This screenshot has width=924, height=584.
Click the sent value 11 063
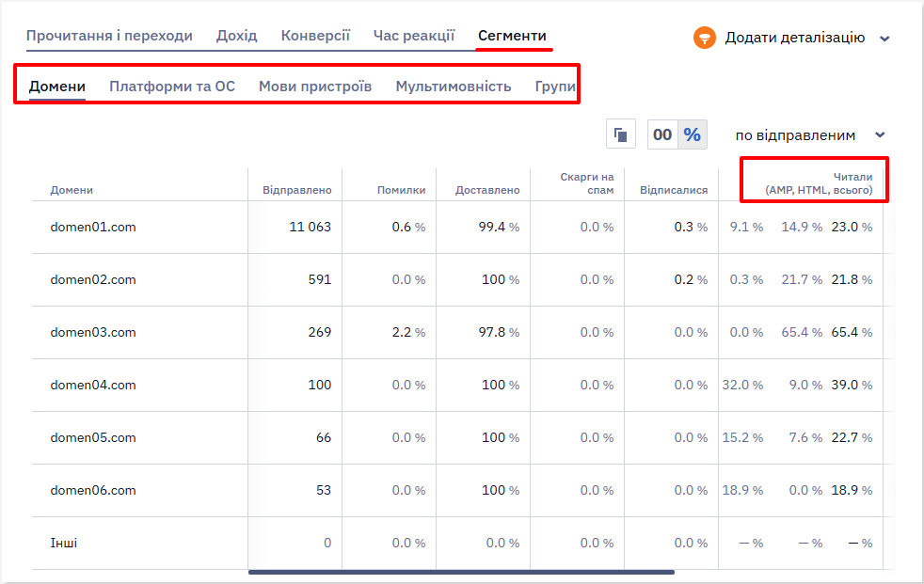pyautogui.click(x=310, y=228)
